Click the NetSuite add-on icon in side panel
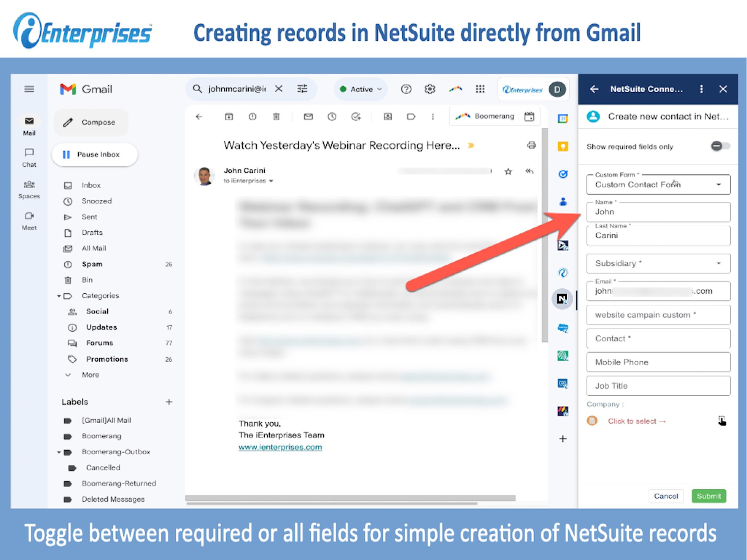 562,299
